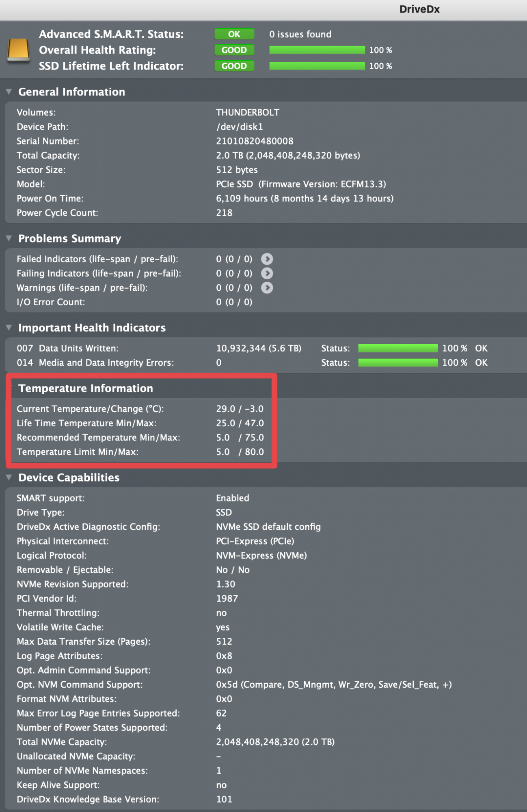Click Overall Health Rating GOOD badge

click(234, 50)
